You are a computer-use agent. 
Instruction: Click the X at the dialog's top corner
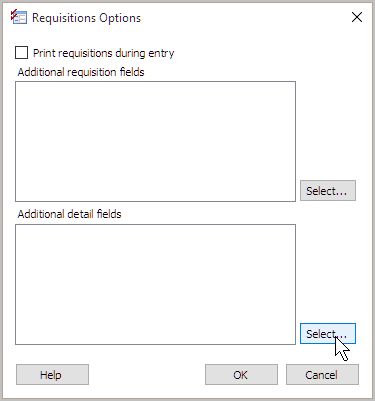(x=357, y=17)
